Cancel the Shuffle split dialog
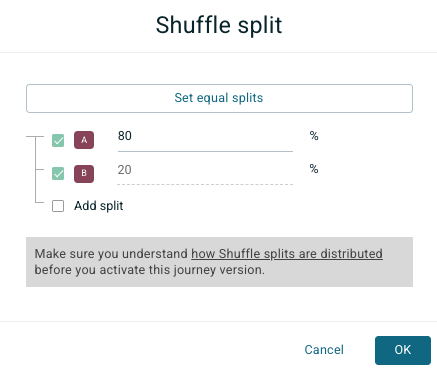437x374 pixels. (324, 350)
